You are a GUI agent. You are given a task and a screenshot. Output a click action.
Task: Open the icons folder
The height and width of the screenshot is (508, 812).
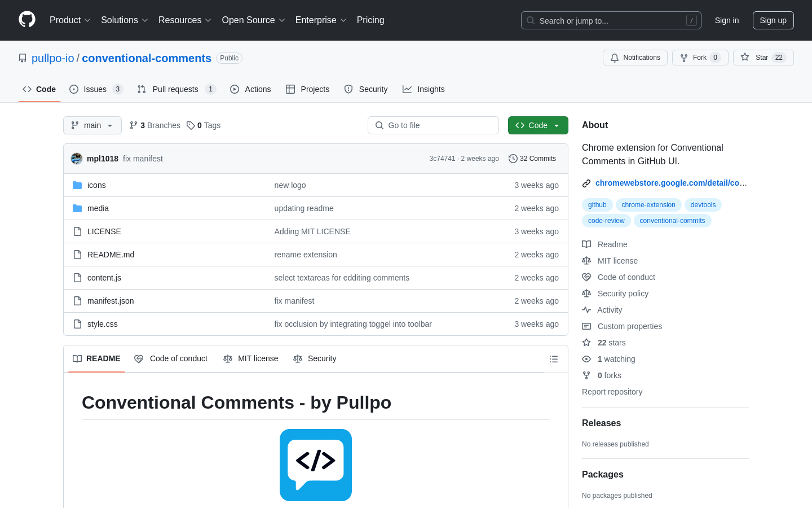click(x=96, y=185)
